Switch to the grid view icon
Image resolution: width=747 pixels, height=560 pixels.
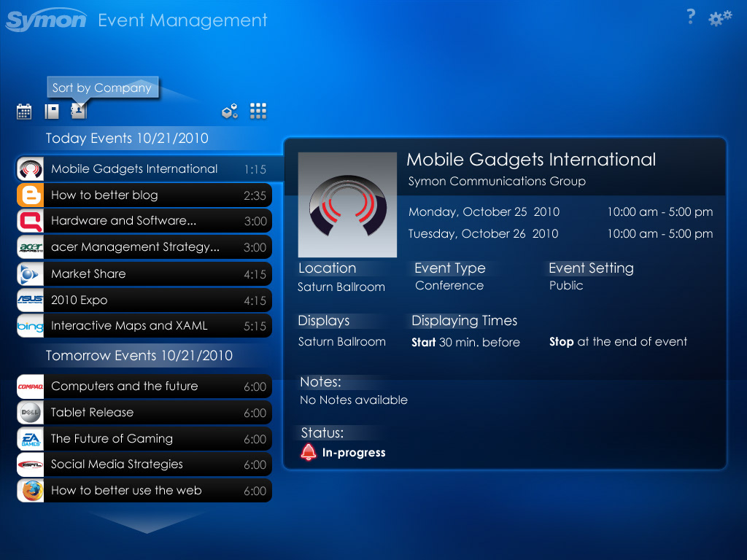(x=258, y=111)
